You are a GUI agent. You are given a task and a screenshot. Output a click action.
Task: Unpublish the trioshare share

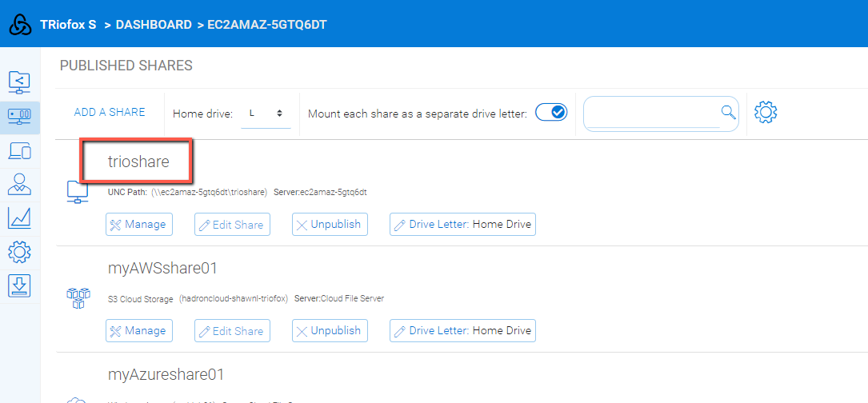330,224
